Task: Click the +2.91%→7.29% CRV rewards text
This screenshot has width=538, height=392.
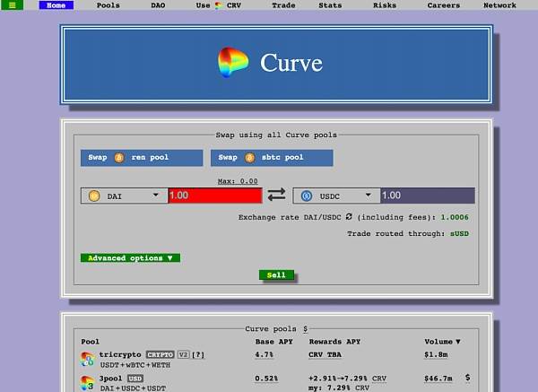Action: point(347,379)
